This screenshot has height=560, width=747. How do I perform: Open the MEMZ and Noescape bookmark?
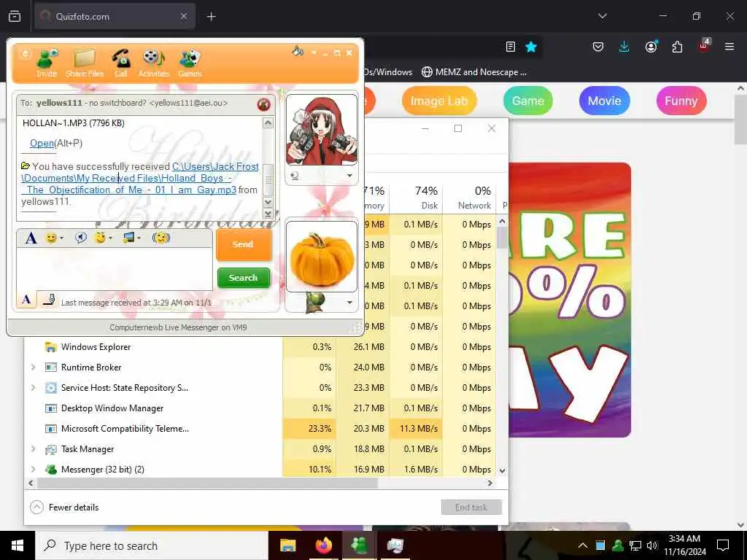click(x=474, y=72)
